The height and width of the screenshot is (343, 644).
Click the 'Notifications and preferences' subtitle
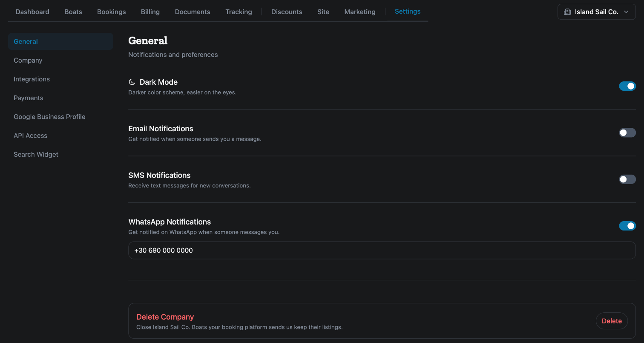coord(173,55)
